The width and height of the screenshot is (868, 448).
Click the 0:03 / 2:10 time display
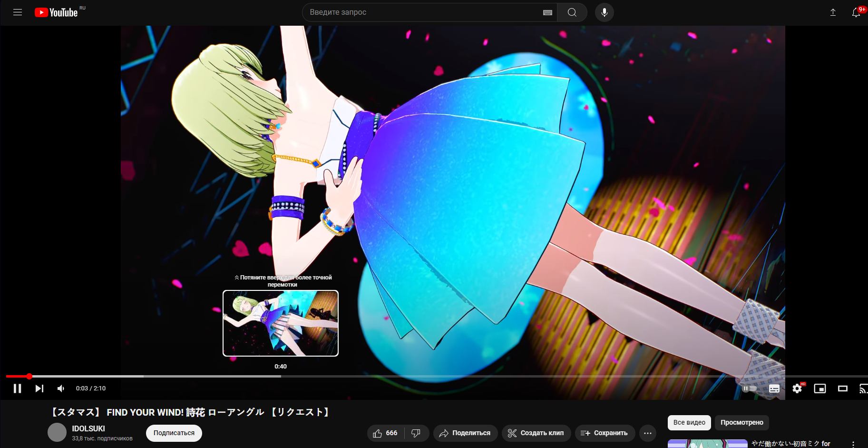(x=91, y=388)
